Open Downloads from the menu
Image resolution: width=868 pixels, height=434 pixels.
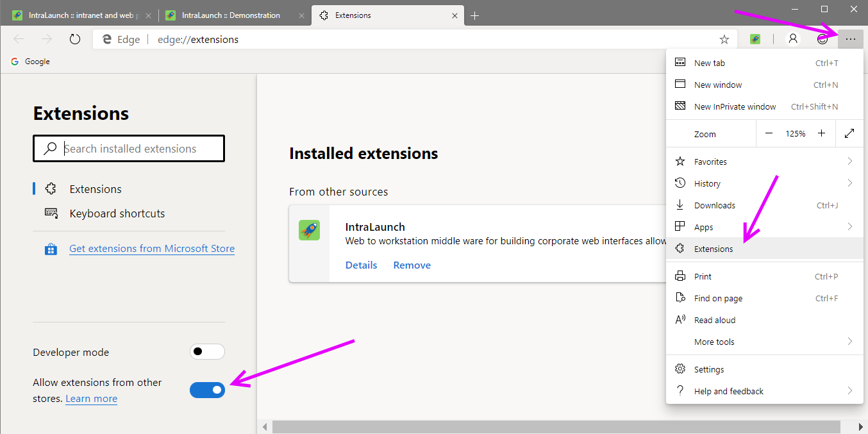pyautogui.click(x=765, y=205)
